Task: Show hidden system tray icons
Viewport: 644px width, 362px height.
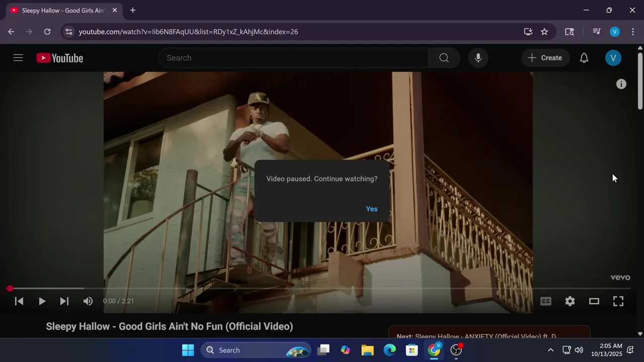Action: pyautogui.click(x=550, y=350)
